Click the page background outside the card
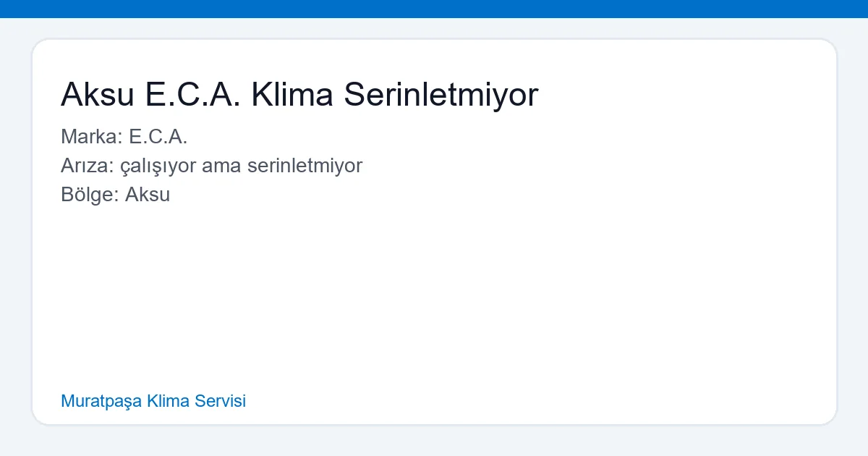 pos(434,442)
